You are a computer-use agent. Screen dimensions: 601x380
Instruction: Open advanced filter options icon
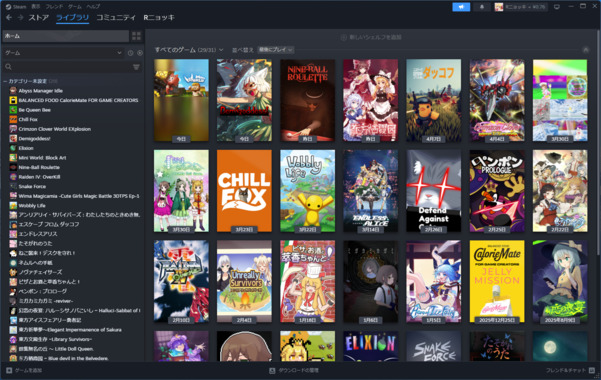coord(136,67)
